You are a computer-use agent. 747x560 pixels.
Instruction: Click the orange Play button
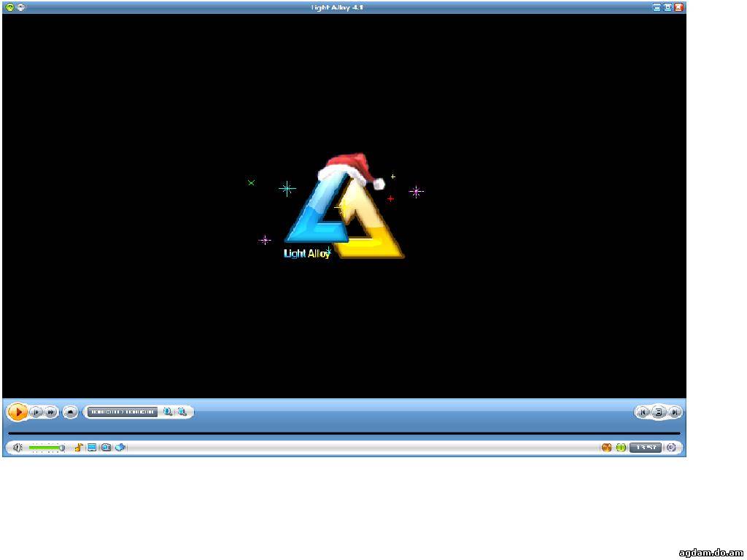pos(18,411)
